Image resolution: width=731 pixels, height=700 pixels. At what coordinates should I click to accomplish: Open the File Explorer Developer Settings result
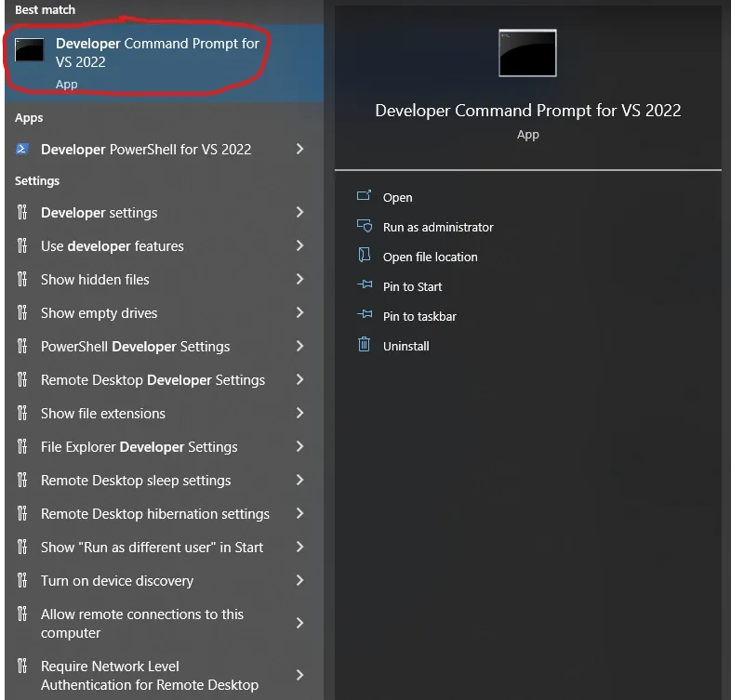click(x=139, y=447)
